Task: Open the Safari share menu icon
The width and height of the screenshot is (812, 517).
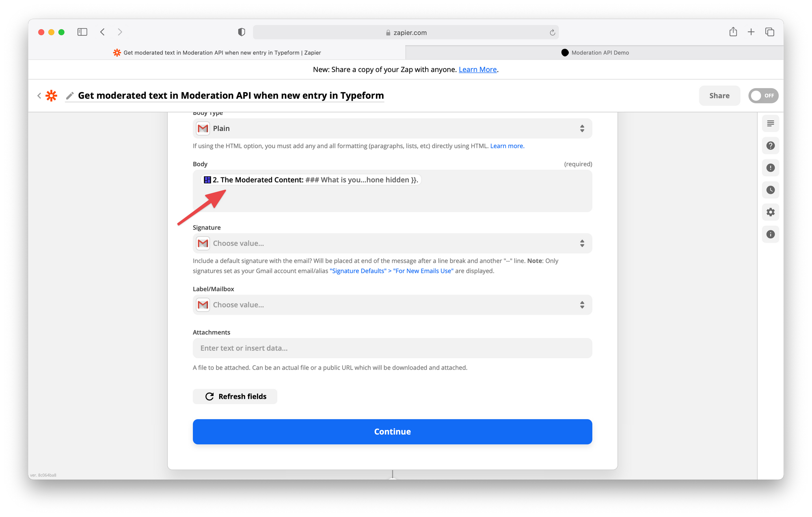Action: coord(733,32)
